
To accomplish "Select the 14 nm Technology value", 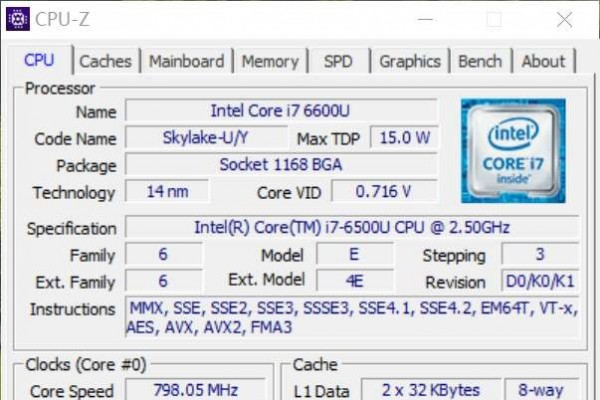I will pyautogui.click(x=167, y=191).
